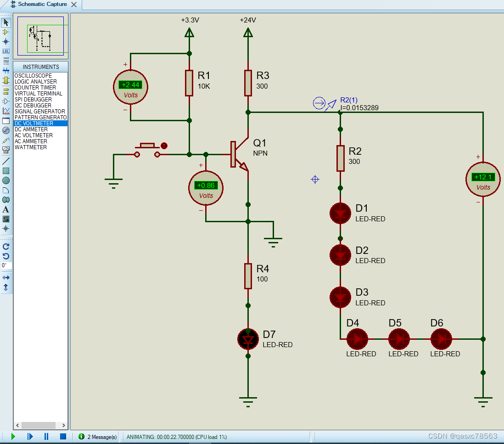Viewport: 504px width, 444px height.
Task: Select the Buses Mode tool
Action: point(6,70)
